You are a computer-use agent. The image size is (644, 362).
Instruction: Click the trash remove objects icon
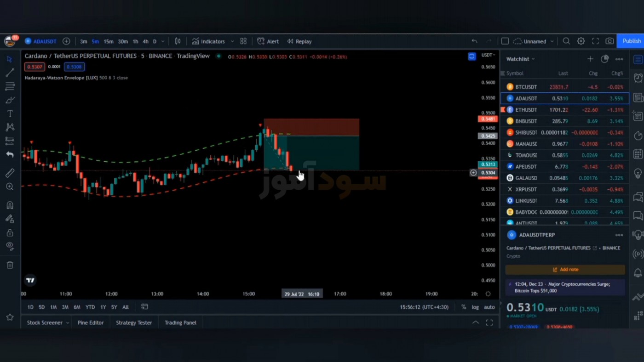(x=10, y=265)
